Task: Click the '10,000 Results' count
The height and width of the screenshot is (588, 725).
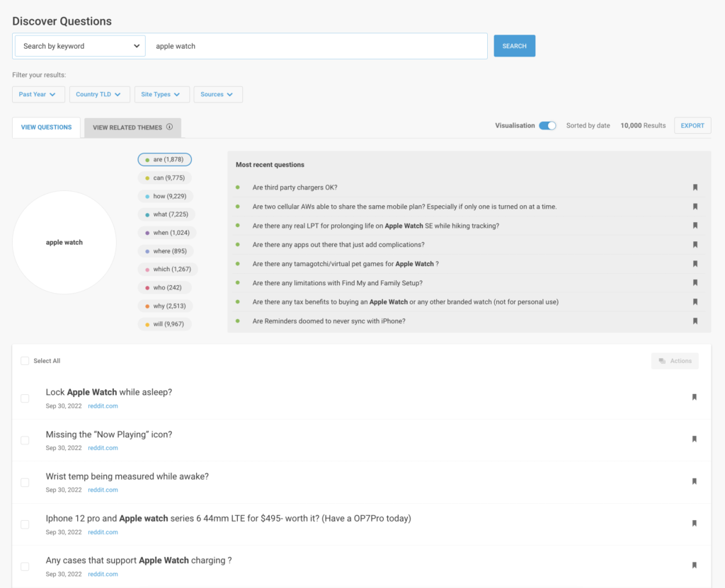Action: point(643,126)
